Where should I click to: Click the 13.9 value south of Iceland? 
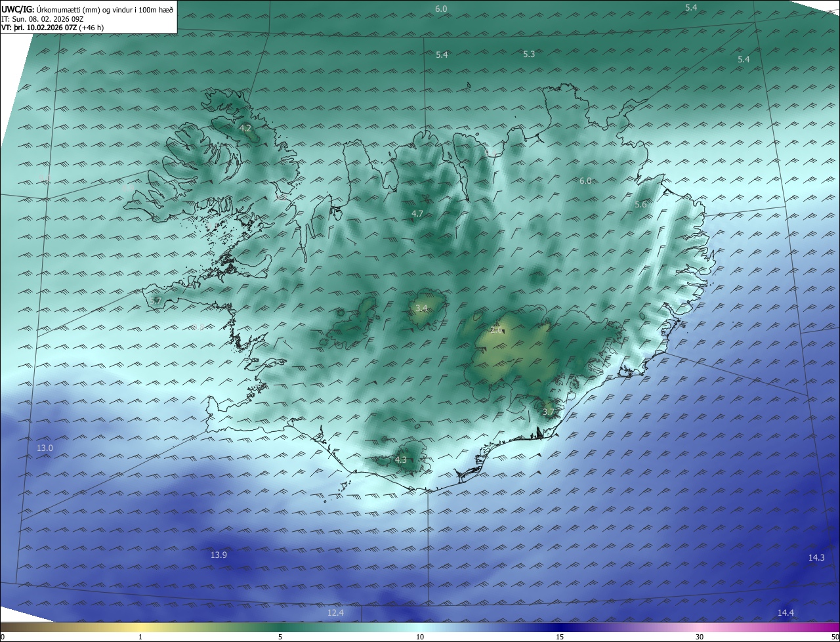point(219,555)
